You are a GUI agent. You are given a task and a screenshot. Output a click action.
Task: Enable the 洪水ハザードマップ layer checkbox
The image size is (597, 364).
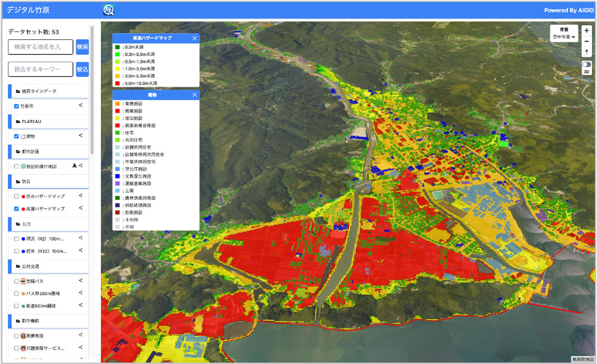point(16,196)
